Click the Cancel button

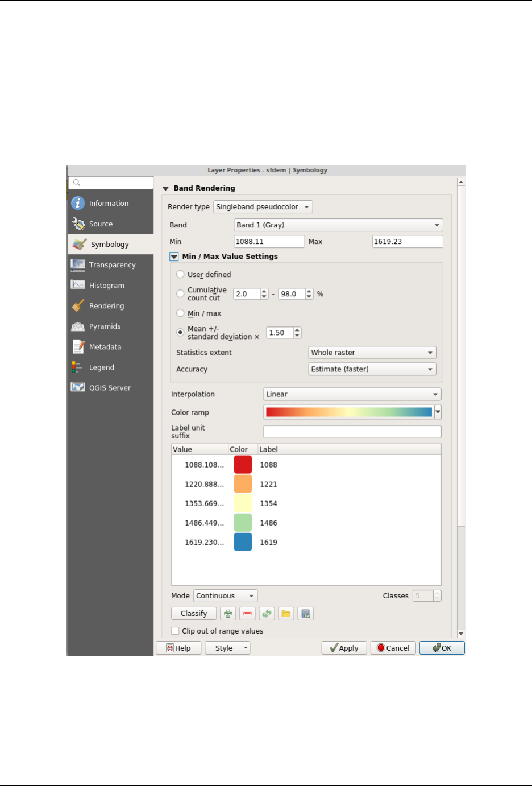coord(393,648)
